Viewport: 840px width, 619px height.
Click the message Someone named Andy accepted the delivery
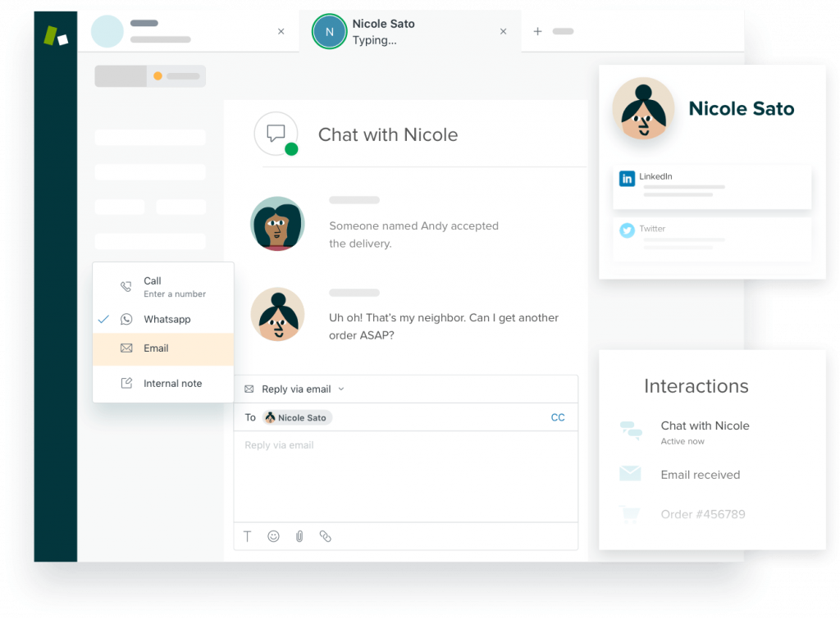[x=413, y=234]
